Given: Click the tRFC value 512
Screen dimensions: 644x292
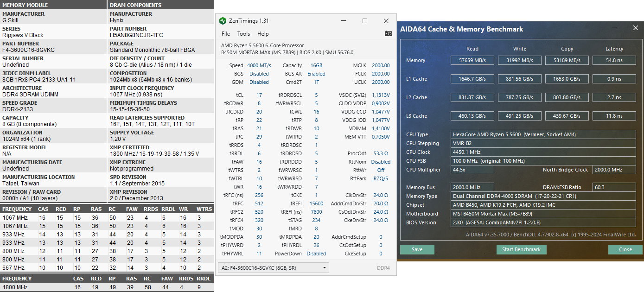Looking at the screenshot, I should (x=259, y=203).
